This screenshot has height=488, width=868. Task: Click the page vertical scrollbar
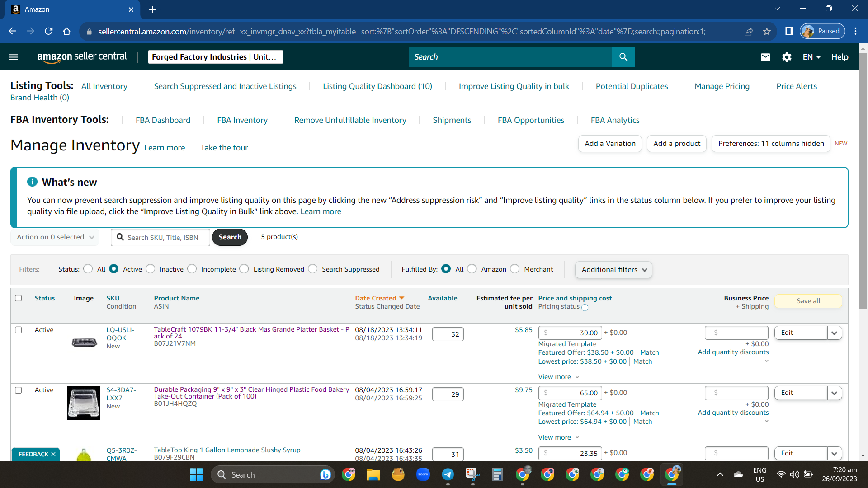pyautogui.click(x=863, y=181)
